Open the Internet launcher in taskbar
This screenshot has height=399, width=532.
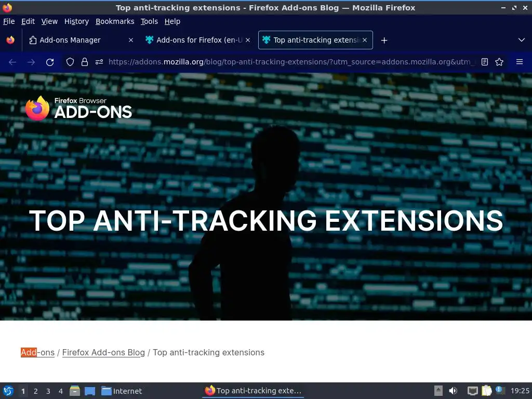122,391
